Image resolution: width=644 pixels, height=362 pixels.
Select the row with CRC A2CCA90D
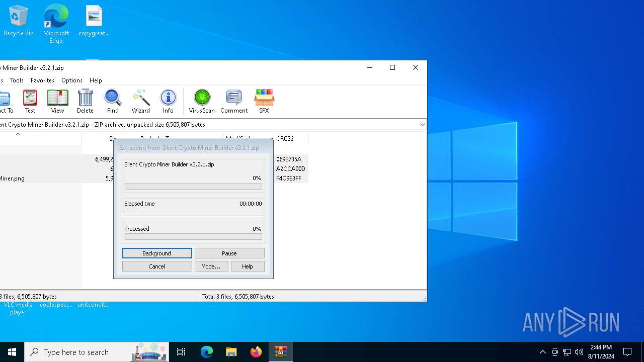154,169
